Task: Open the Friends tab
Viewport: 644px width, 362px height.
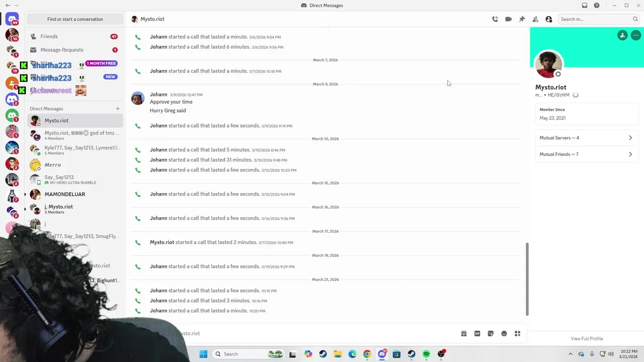Action: point(75,36)
